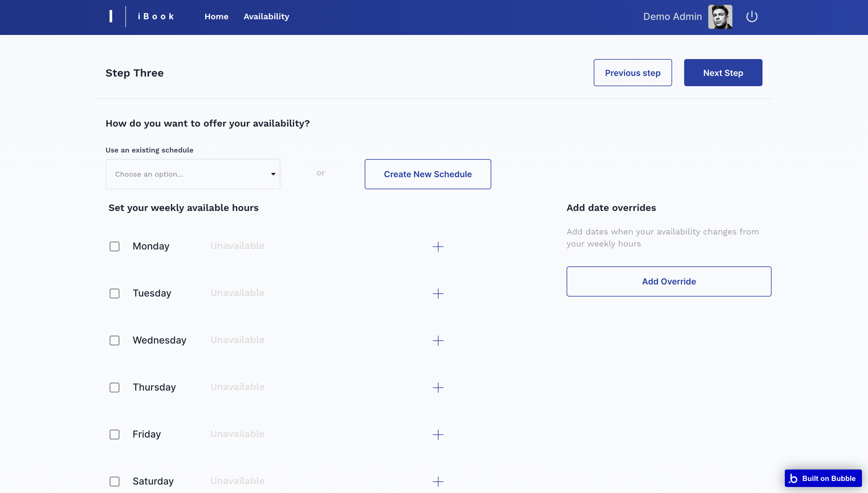Check the Friday availability box
Screen dimensions: 868x493
115,435
